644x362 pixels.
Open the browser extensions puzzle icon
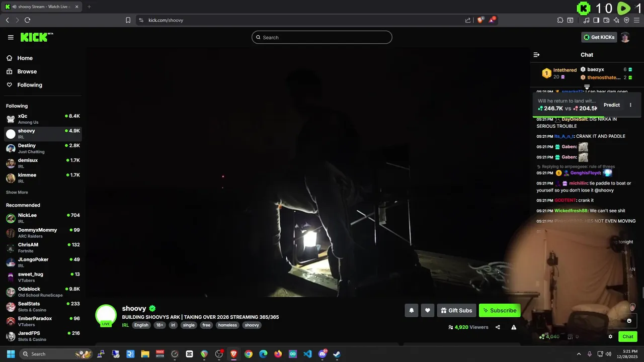click(x=560, y=20)
